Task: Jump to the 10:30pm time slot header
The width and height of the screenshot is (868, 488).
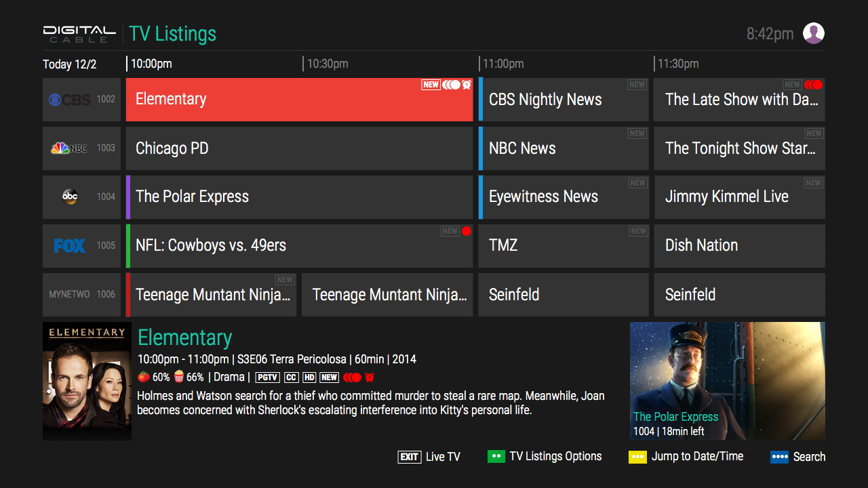Action: point(328,64)
